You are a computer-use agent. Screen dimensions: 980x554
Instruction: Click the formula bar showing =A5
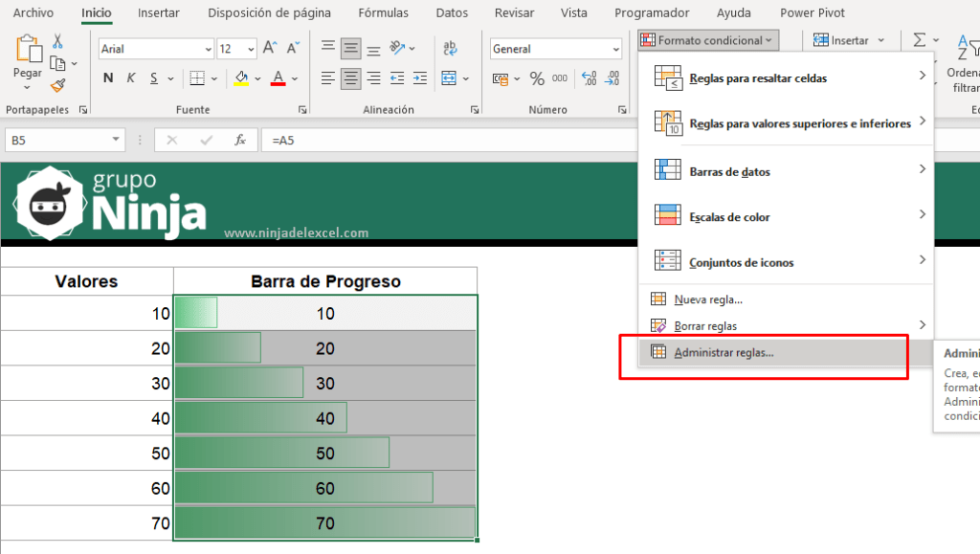(x=449, y=140)
